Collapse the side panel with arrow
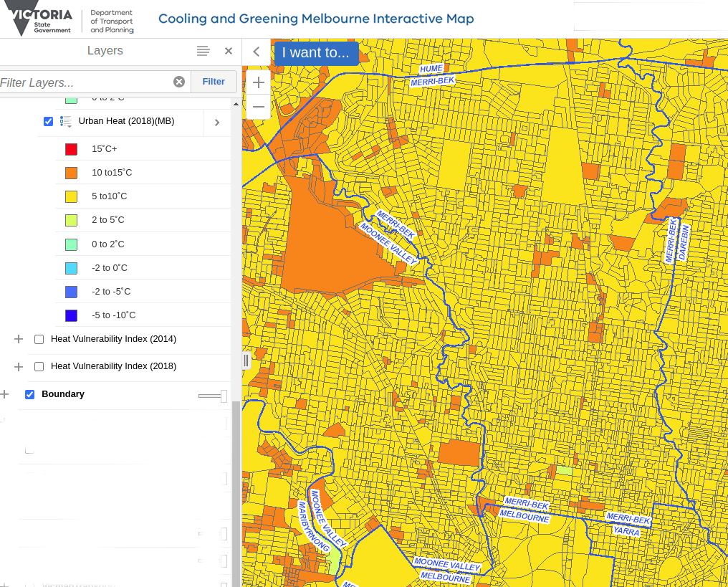 coord(257,52)
